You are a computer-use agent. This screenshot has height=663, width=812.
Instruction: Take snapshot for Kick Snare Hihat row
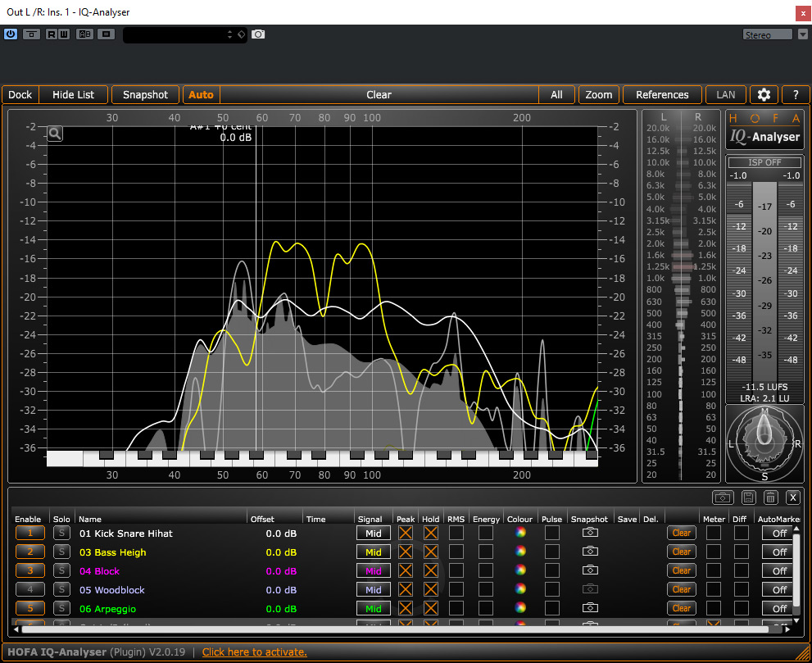(590, 533)
